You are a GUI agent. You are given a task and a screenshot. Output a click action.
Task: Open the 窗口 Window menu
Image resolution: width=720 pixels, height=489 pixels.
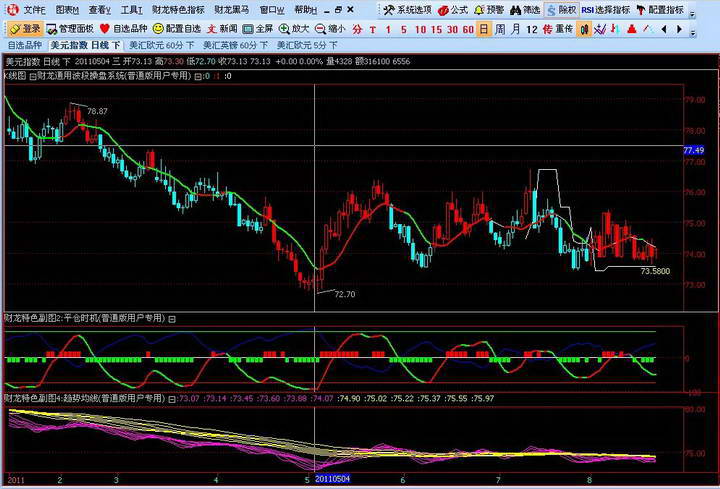(271, 10)
